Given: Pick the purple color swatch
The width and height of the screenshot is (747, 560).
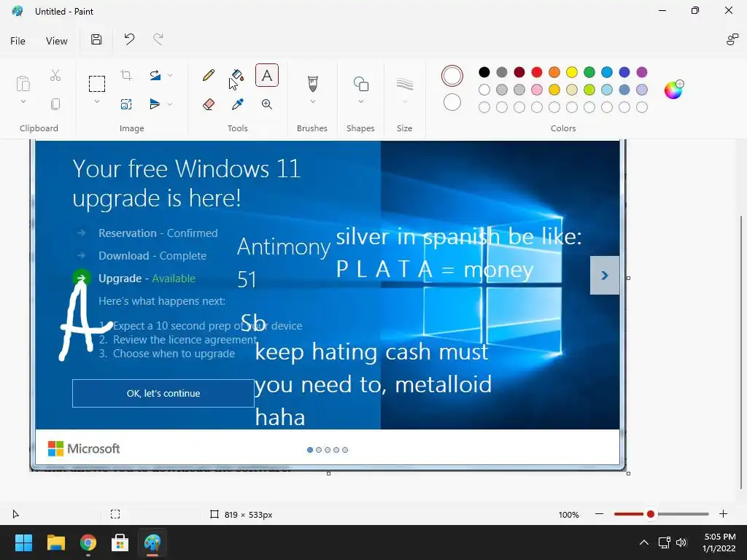Looking at the screenshot, I should (642, 72).
